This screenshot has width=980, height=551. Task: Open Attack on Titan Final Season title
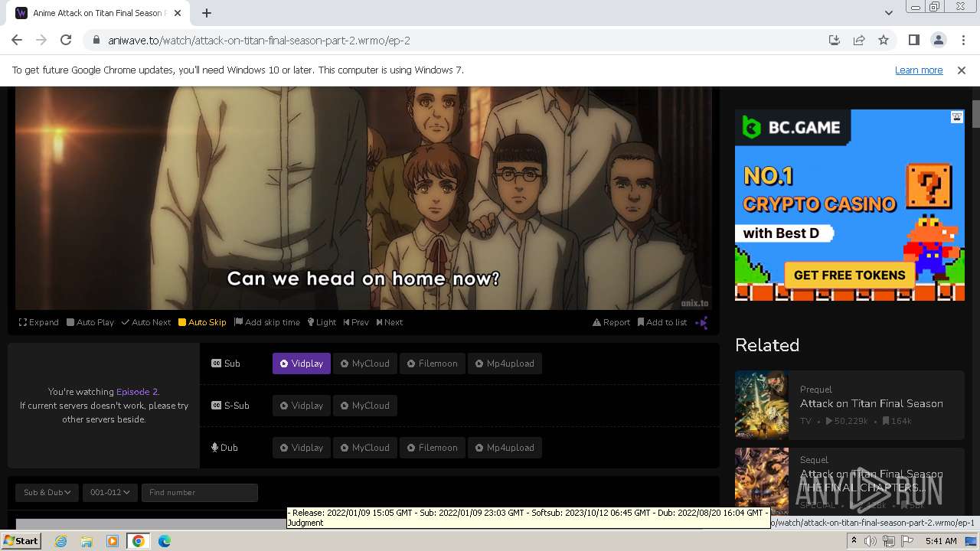(871, 403)
